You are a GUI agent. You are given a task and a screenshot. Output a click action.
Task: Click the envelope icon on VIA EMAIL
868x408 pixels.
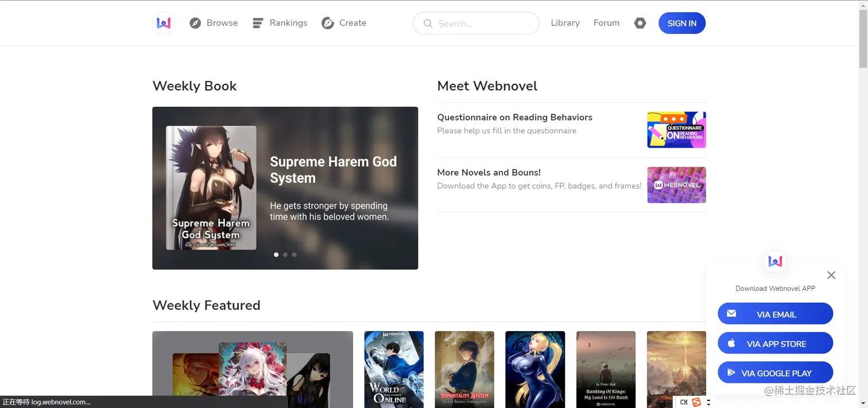click(x=731, y=314)
